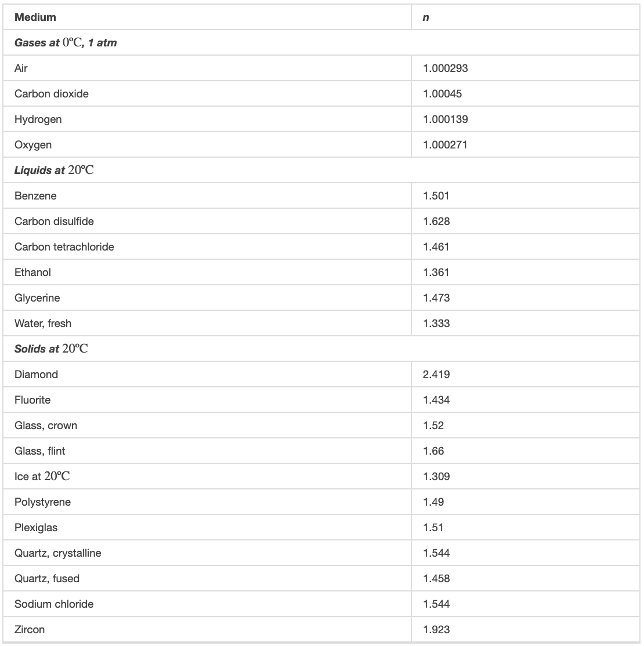Select the Solids at 20°C section heading

coord(51,349)
